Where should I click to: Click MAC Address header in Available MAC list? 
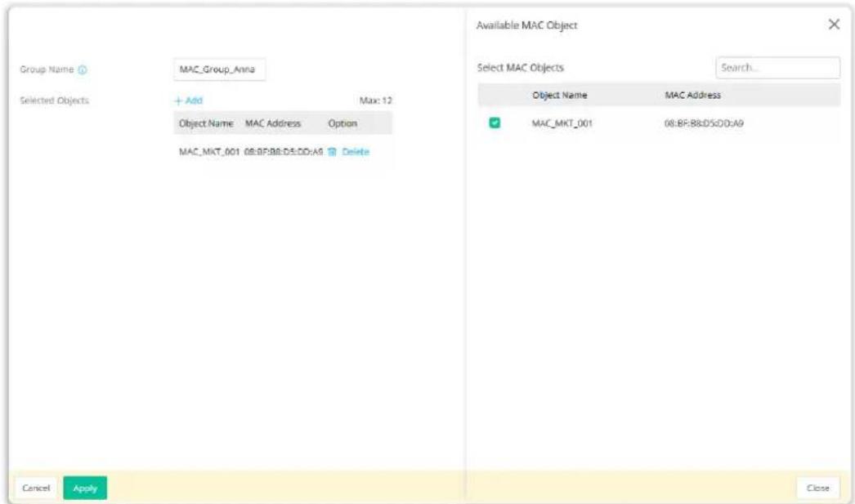[692, 95]
